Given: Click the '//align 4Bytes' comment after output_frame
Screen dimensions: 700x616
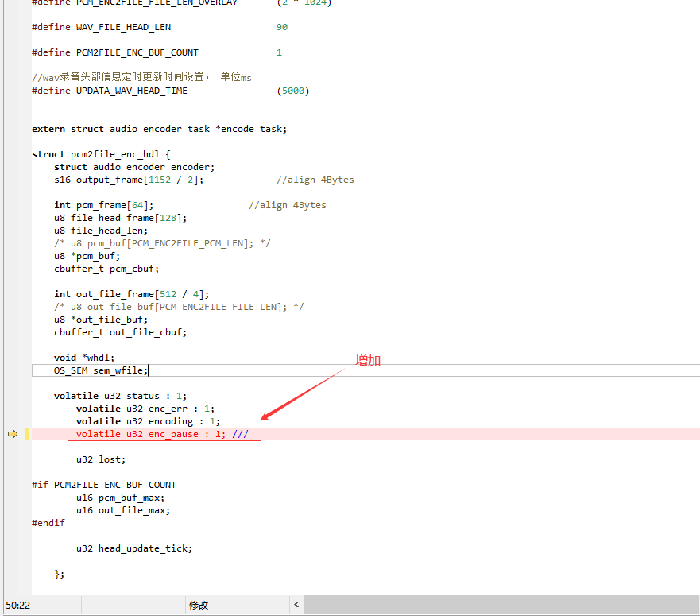Looking at the screenshot, I should pyautogui.click(x=315, y=180).
